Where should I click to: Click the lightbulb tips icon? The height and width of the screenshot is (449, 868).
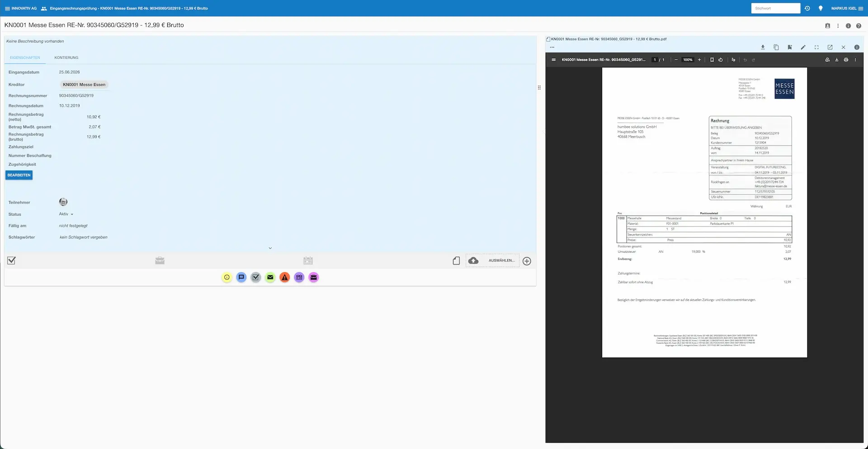click(x=821, y=8)
